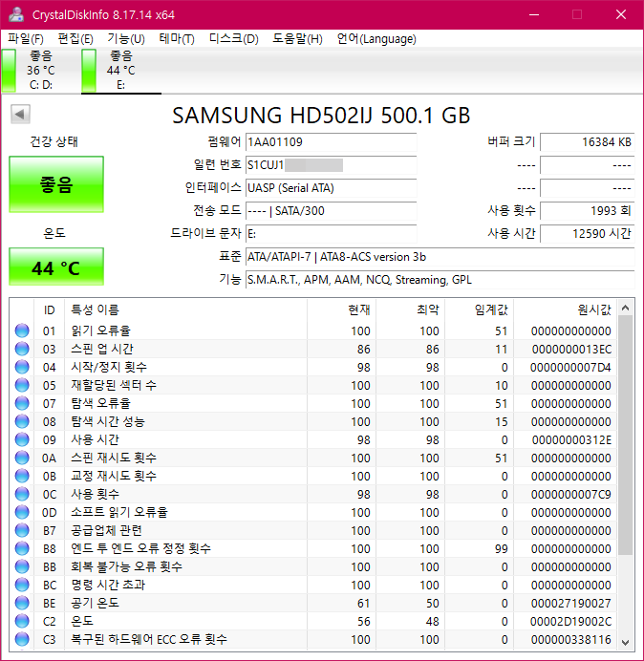Click the previous disk arrow button
This screenshot has height=661, width=644.
pos(20,114)
